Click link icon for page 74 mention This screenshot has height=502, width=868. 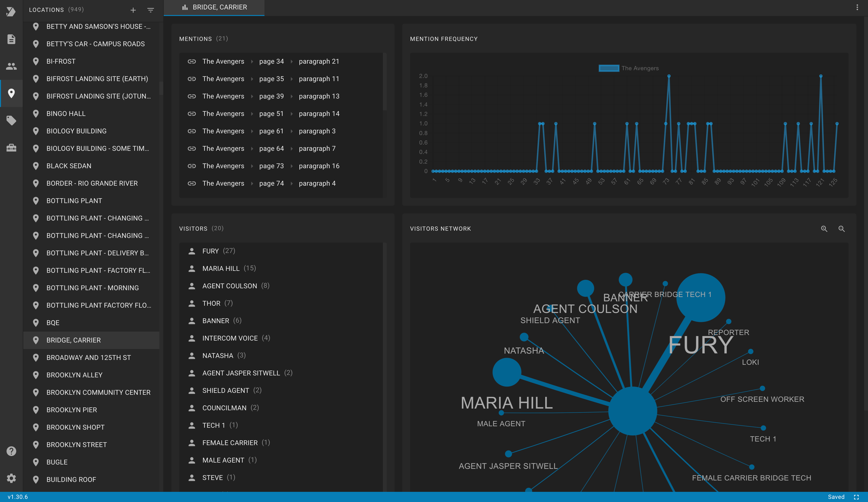tap(192, 183)
